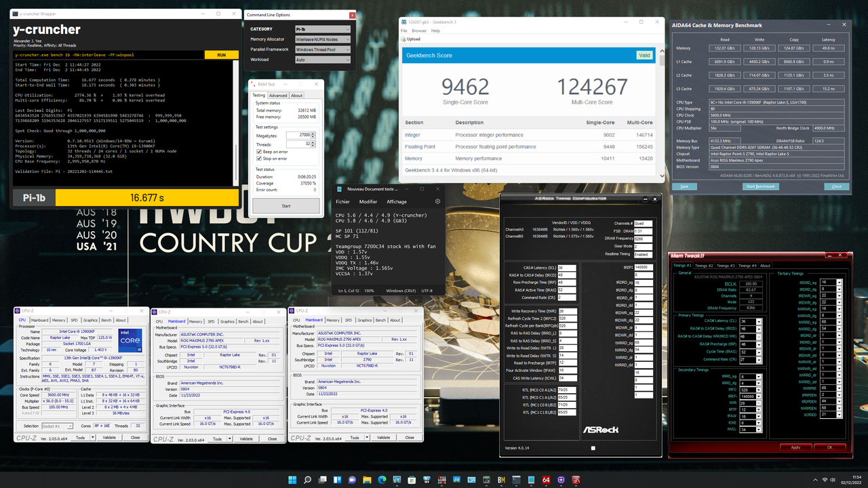Expand tCPDED dropdown in Mem TweakIt
Screen dimensions: 868x488
point(840,414)
